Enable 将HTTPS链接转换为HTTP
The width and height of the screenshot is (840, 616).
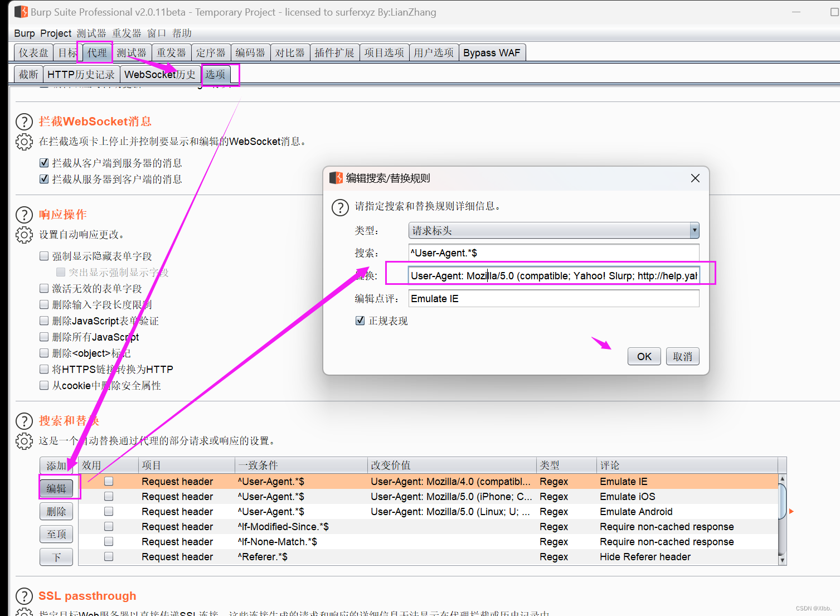[44, 369]
